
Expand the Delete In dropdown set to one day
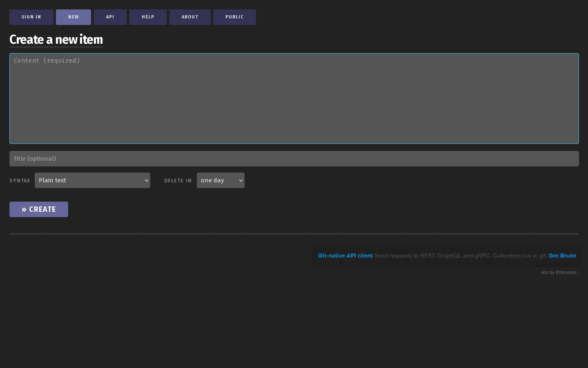(x=220, y=180)
